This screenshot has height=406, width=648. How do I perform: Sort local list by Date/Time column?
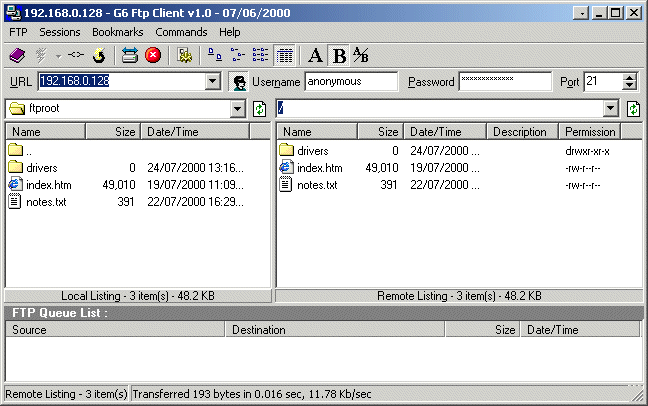point(195,131)
